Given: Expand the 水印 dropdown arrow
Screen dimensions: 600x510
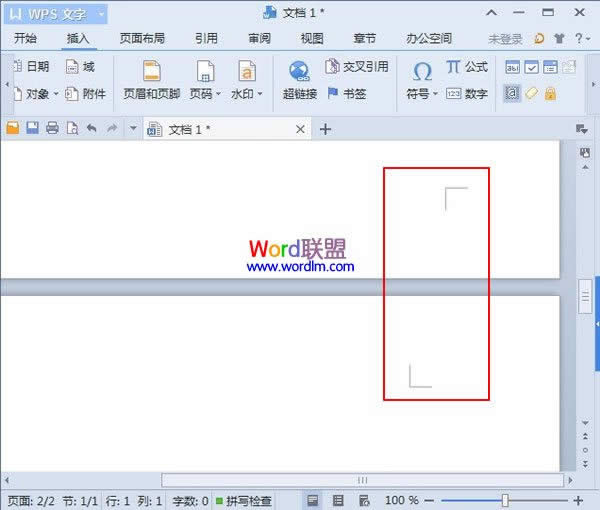Looking at the screenshot, I should pos(260,94).
